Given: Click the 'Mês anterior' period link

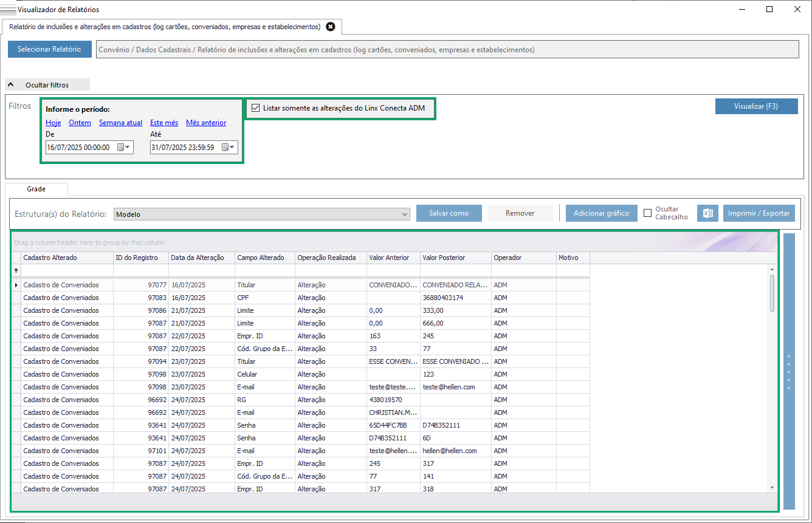Looking at the screenshot, I should coord(206,123).
